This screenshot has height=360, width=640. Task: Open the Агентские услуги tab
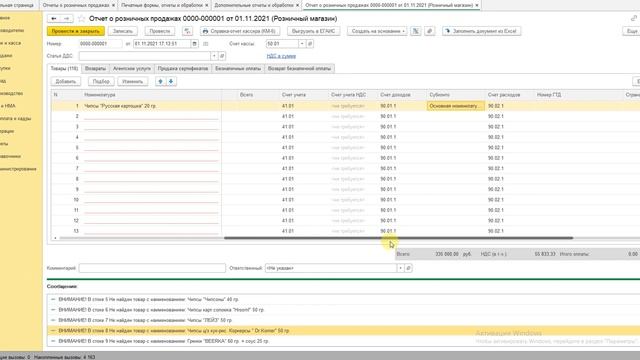click(x=132, y=69)
